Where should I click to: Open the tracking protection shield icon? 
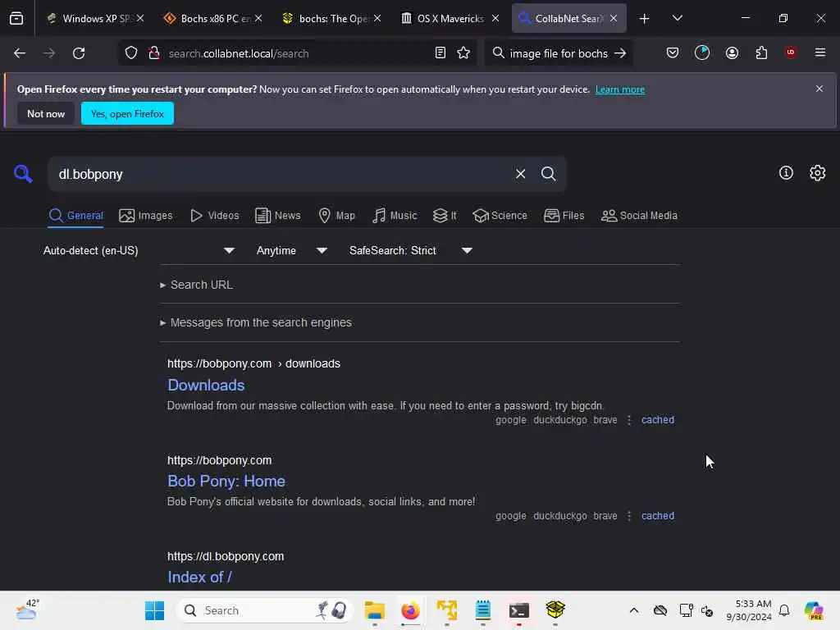click(131, 53)
